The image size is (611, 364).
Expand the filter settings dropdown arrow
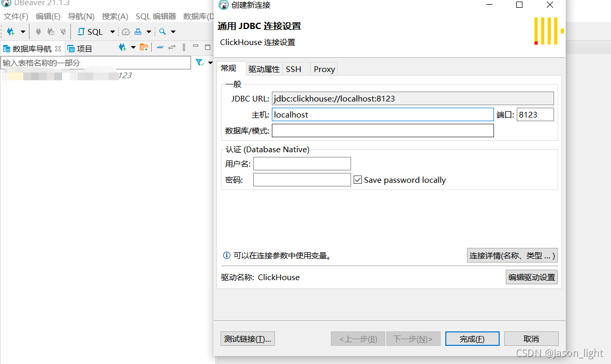[x=210, y=63]
